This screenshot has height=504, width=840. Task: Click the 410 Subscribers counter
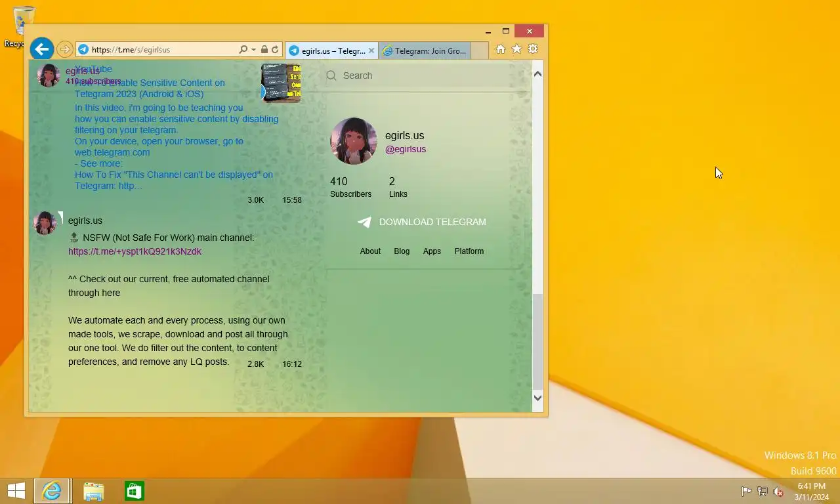[x=350, y=187]
